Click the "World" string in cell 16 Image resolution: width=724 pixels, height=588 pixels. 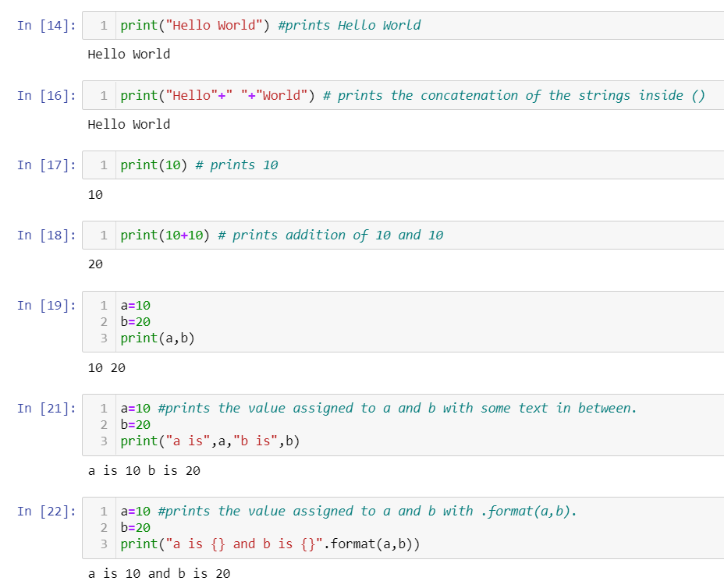pyautogui.click(x=281, y=96)
